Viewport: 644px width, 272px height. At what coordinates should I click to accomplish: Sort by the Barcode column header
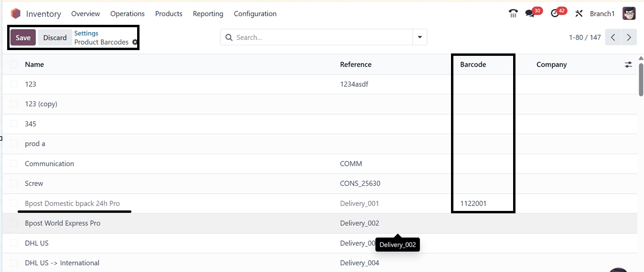point(473,64)
